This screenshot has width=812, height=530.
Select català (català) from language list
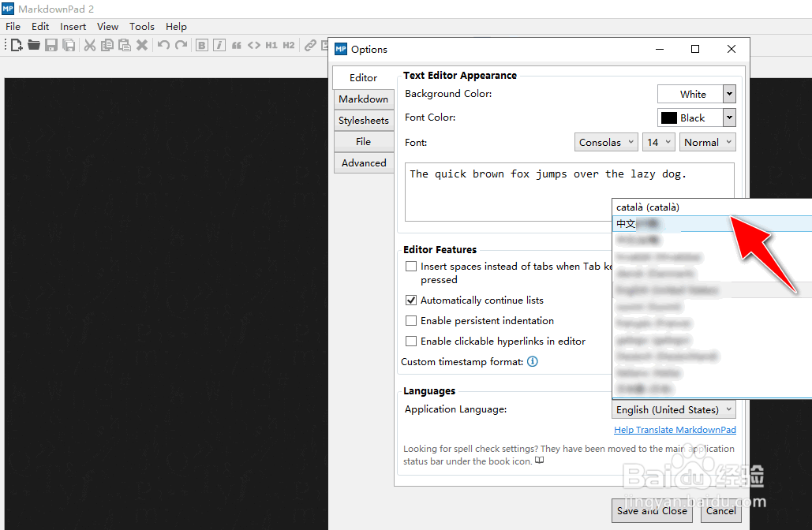point(712,207)
